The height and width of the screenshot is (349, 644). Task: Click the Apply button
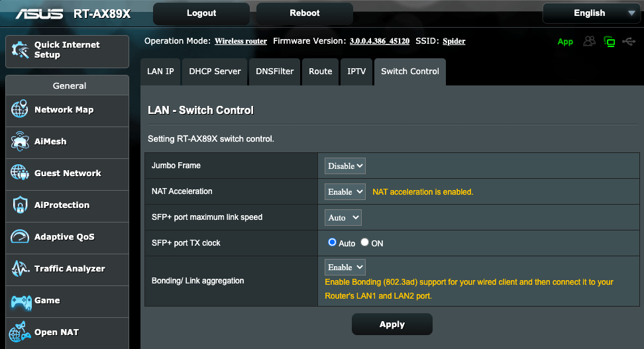tap(392, 324)
